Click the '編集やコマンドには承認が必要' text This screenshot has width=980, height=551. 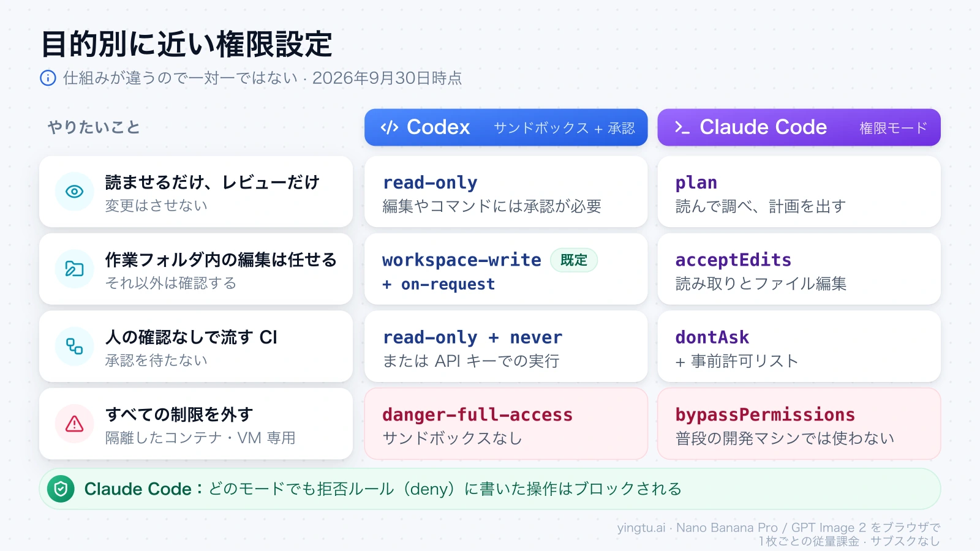coord(492,206)
